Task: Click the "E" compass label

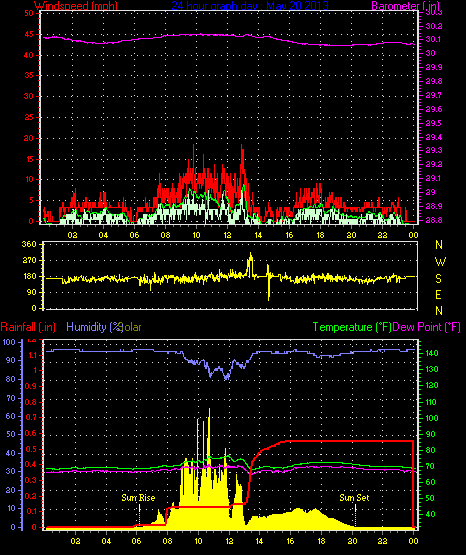Action: coord(438,295)
